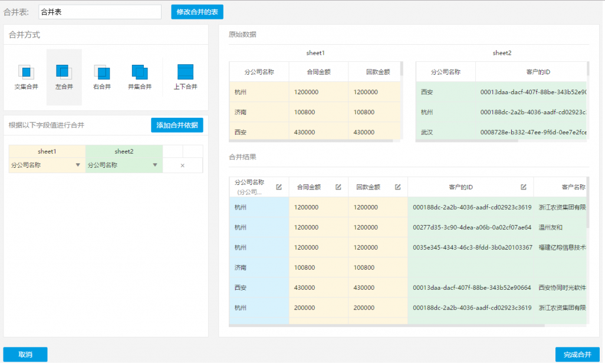Edit the 合同金额 result column name

[x=338, y=187]
